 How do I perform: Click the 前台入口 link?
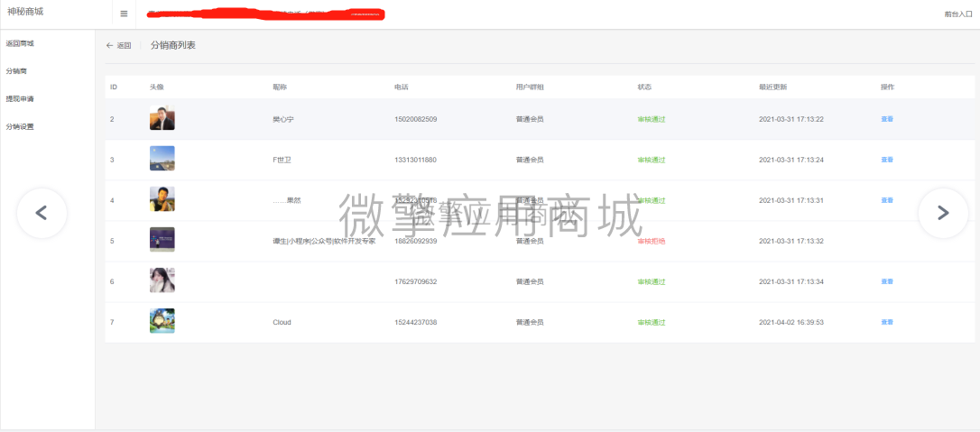coord(958,14)
